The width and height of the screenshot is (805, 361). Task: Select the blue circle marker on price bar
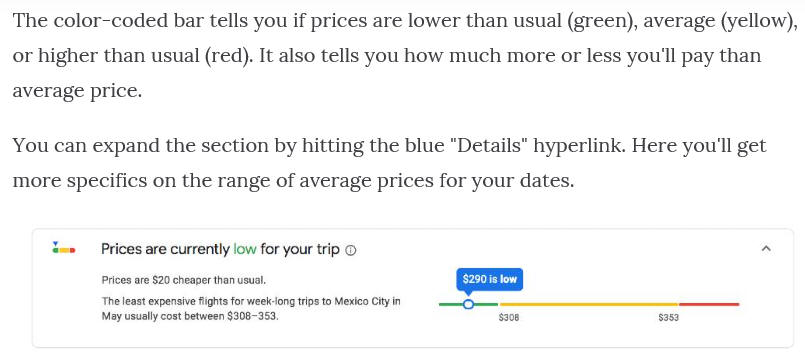tap(468, 304)
